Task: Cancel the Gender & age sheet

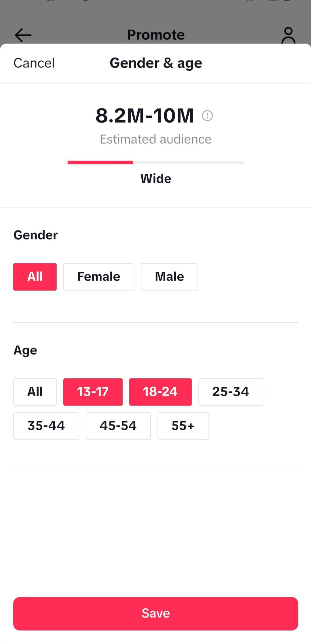Action: [x=34, y=63]
